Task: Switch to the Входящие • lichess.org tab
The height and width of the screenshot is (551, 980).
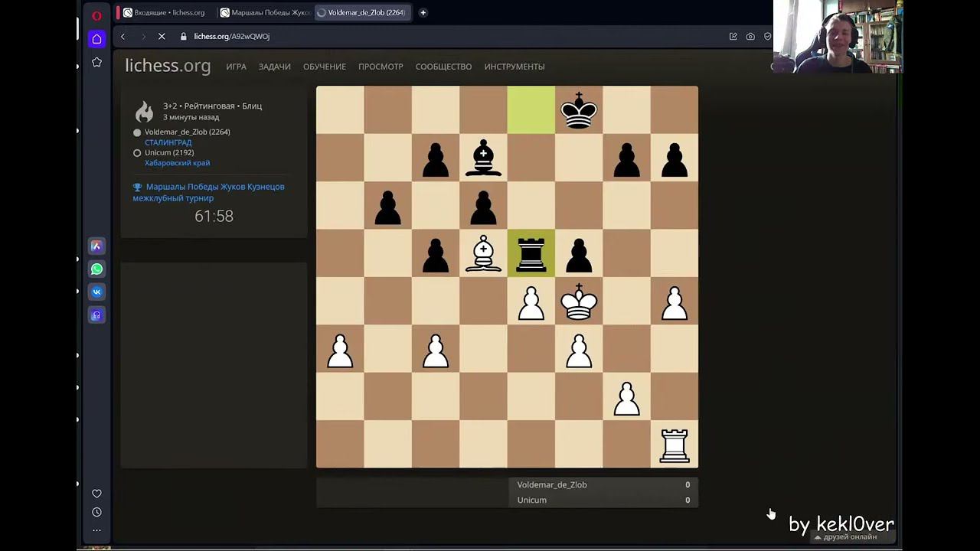Action: (x=165, y=12)
